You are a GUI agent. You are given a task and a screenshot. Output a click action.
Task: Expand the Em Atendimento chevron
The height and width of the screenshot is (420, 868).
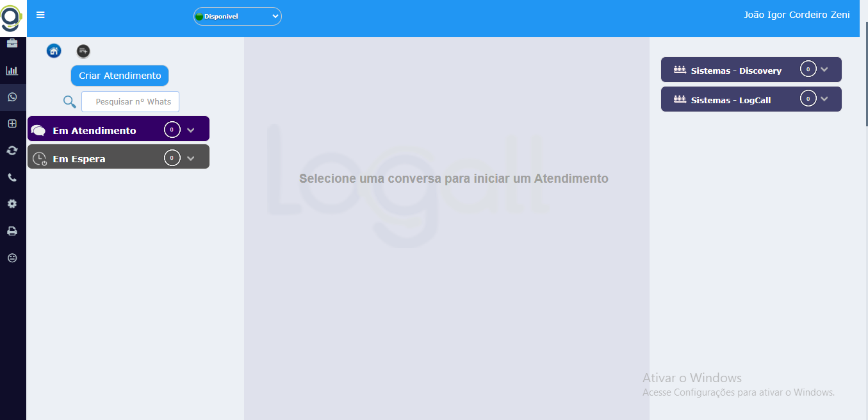pos(190,130)
